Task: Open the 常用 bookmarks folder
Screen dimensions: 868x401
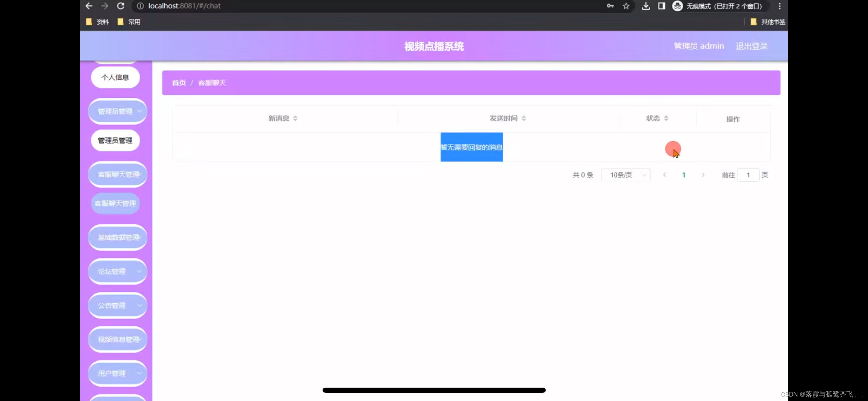Action: point(129,22)
